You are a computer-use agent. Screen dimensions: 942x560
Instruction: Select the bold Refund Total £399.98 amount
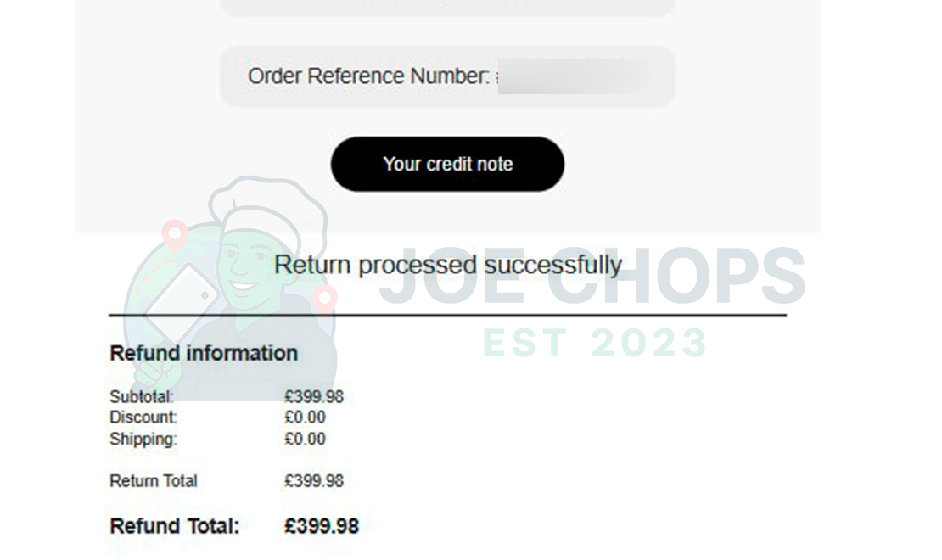321,525
